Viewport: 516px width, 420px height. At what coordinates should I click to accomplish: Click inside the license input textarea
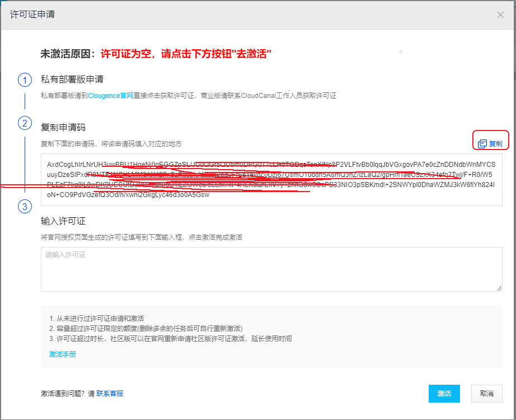[x=271, y=269]
